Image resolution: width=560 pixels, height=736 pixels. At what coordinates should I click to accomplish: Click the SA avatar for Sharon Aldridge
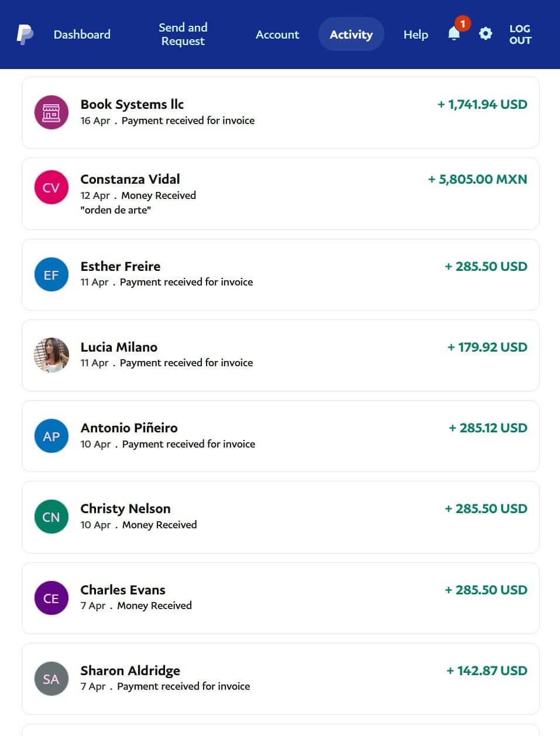51,679
